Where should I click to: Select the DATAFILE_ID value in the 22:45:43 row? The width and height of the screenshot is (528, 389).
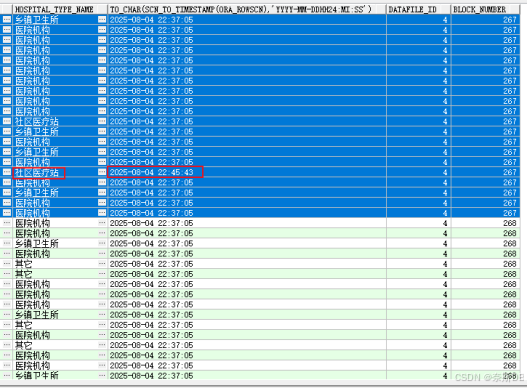[419, 172]
